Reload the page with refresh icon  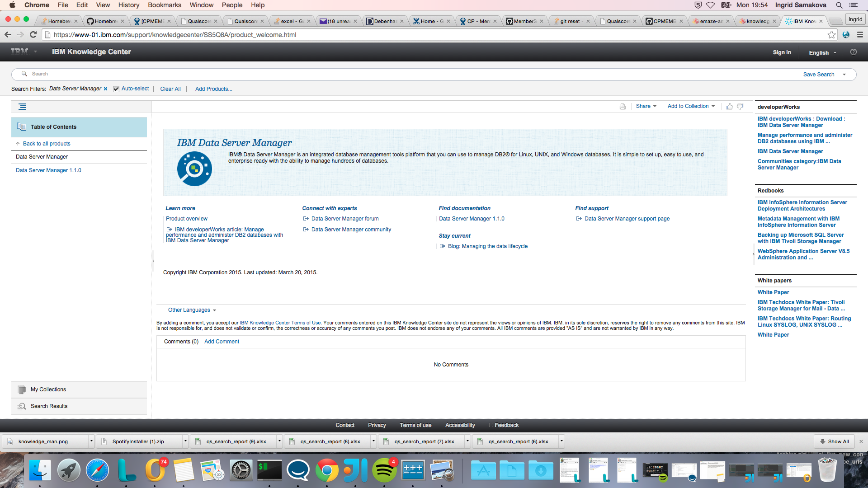(x=33, y=35)
